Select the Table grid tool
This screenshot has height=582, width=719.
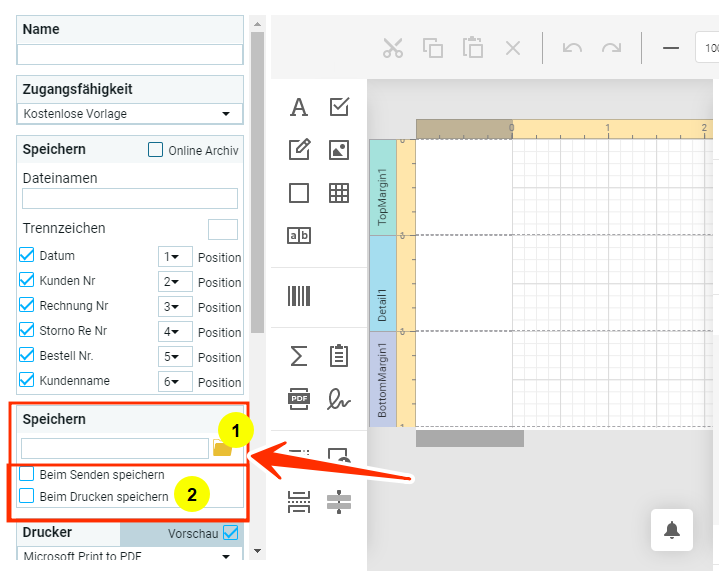[x=339, y=193]
